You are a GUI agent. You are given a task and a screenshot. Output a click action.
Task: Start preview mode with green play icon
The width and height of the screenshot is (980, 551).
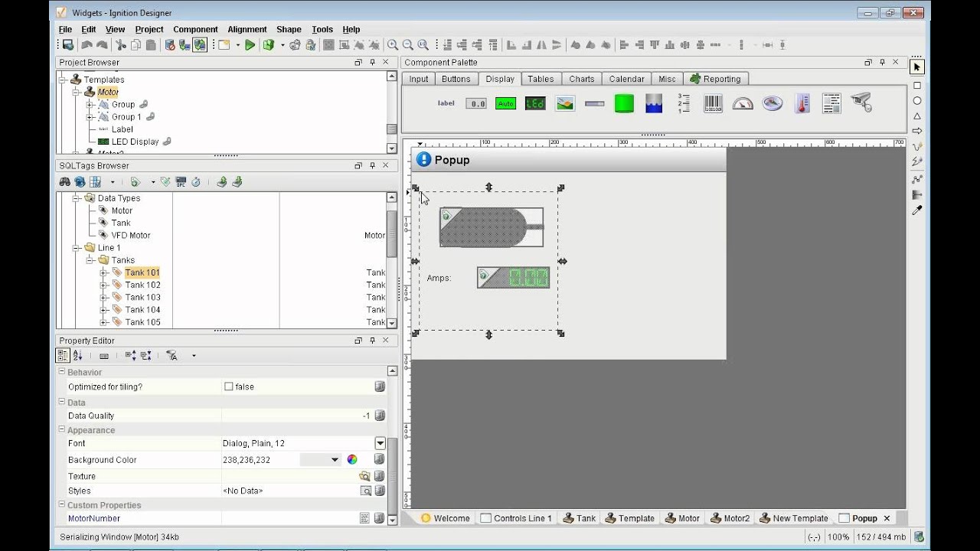point(250,45)
